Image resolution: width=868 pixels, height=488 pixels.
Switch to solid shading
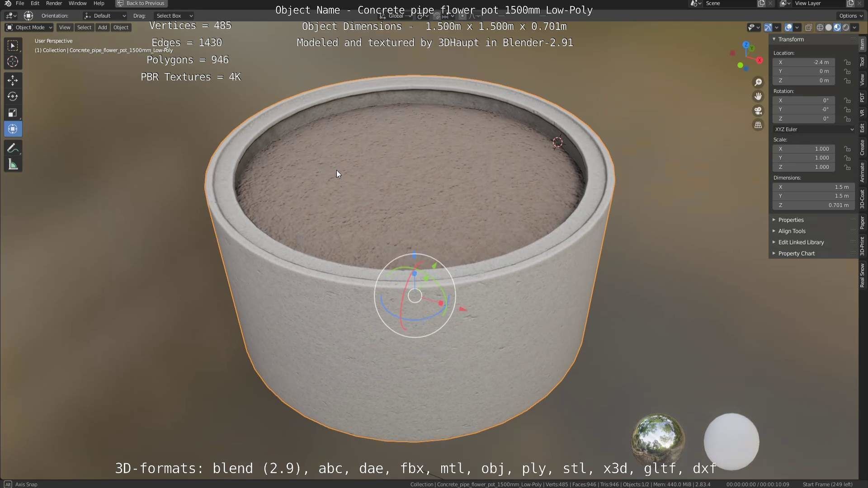tap(828, 28)
